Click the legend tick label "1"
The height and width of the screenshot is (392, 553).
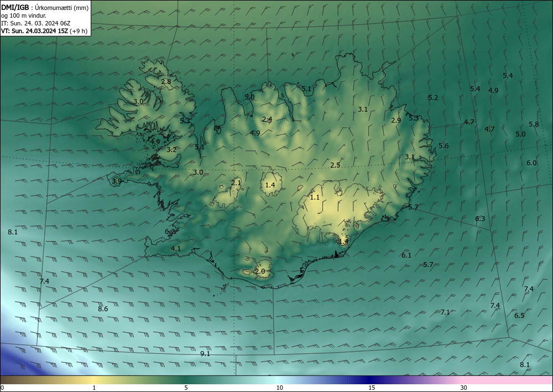94,388
